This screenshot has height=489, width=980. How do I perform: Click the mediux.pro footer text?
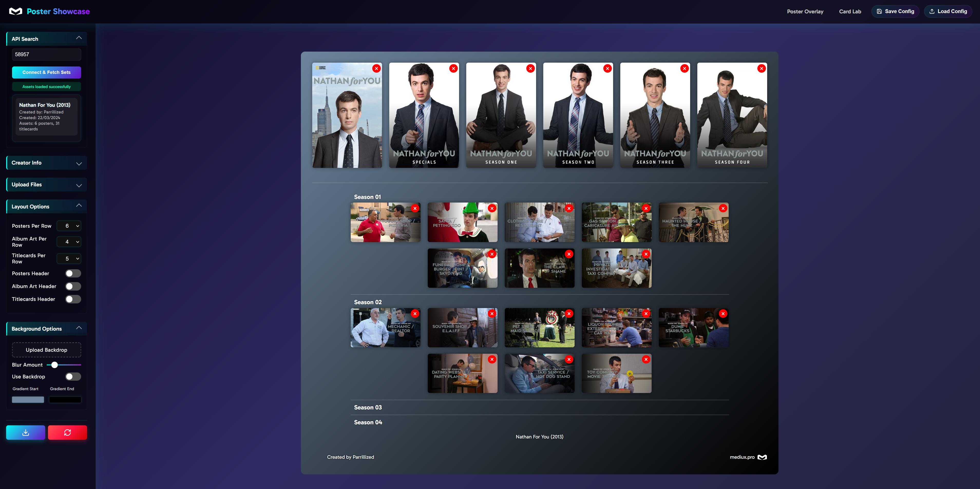[x=742, y=457]
